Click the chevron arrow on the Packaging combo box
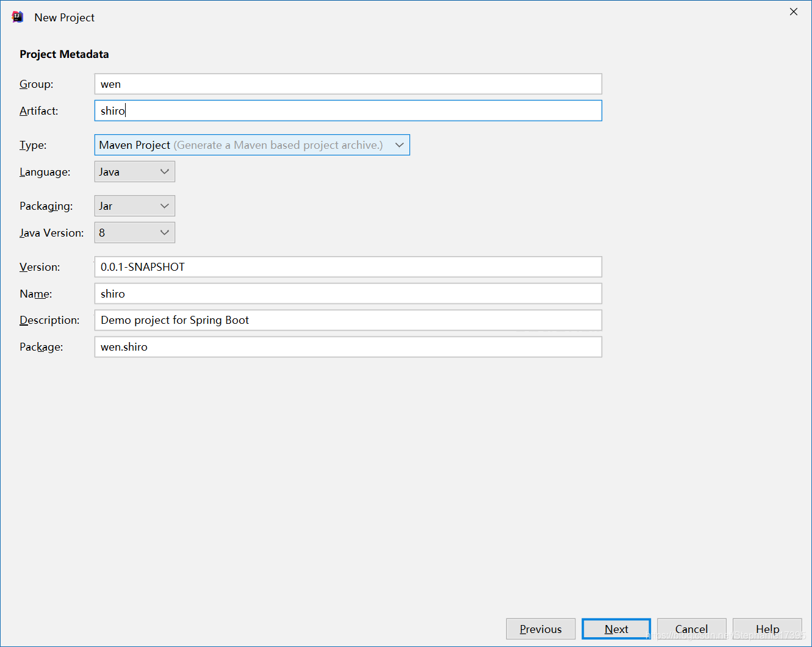Viewport: 812px width, 647px height. pos(164,206)
